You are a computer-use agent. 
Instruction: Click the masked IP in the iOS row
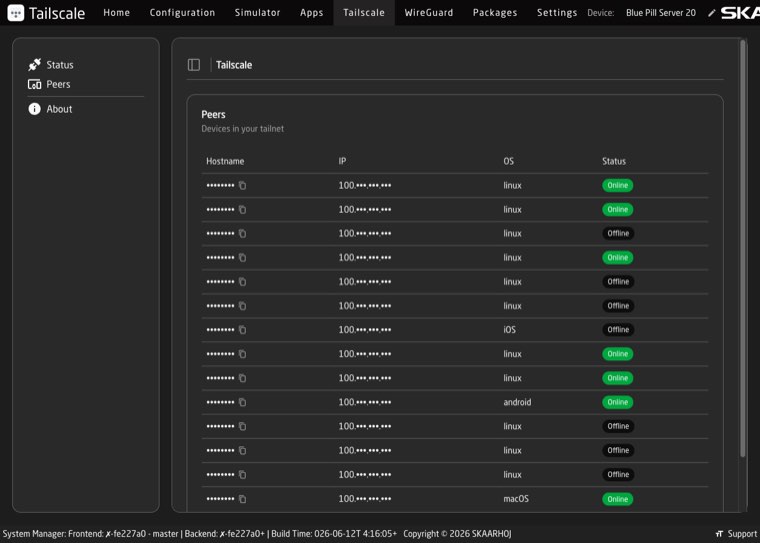coord(364,330)
